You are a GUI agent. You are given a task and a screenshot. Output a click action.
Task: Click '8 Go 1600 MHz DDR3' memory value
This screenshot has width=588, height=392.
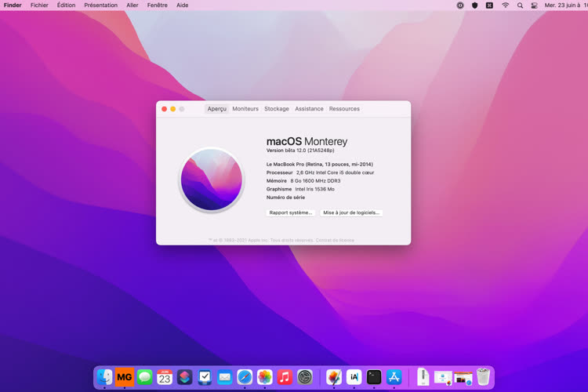coord(315,181)
